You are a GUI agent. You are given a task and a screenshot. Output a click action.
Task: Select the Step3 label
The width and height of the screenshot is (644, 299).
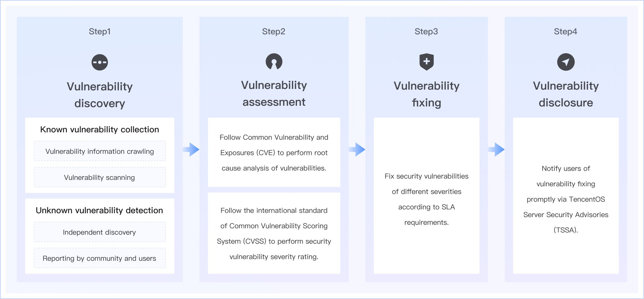(426, 32)
